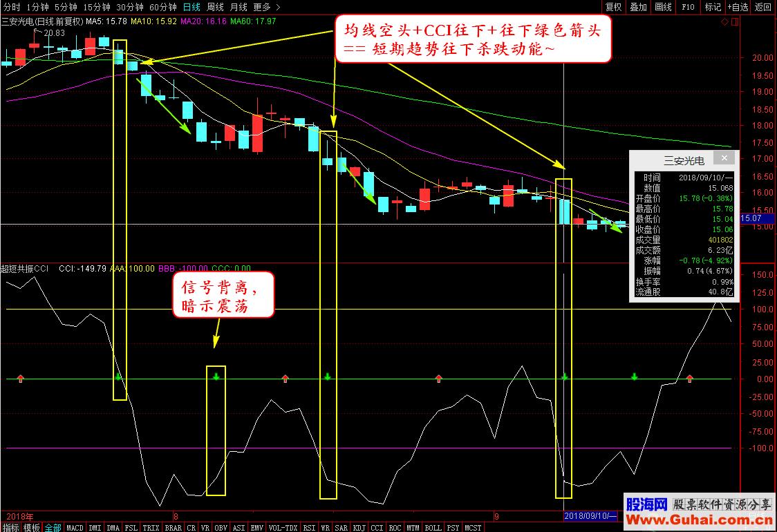The image size is (777, 532).
Task: Open the F10 company info
Action: pos(688,7)
